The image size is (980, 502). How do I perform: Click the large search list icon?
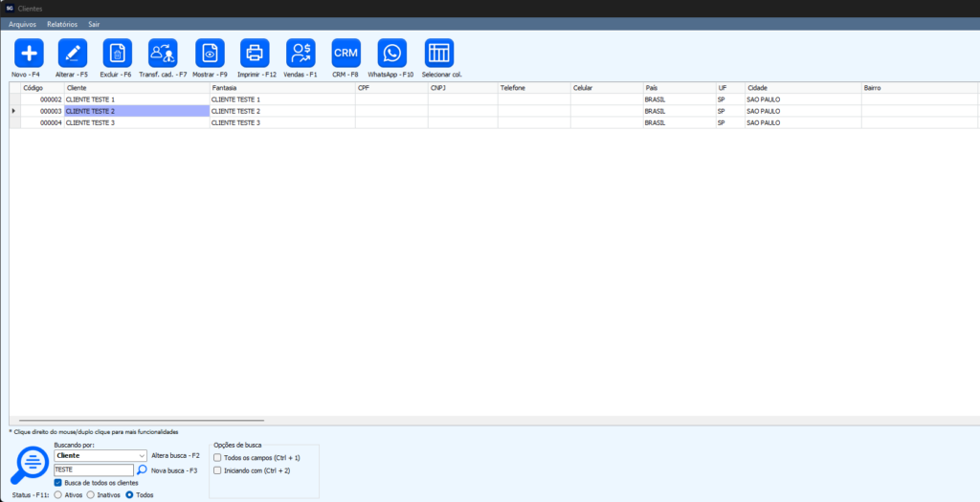[x=30, y=465]
